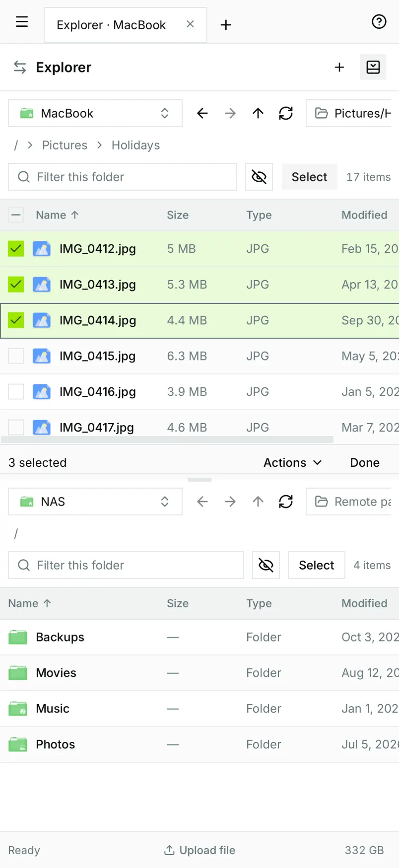Screen dimensions: 399x868
Task: Sort MacBook pane by Name
Action: pos(57,215)
